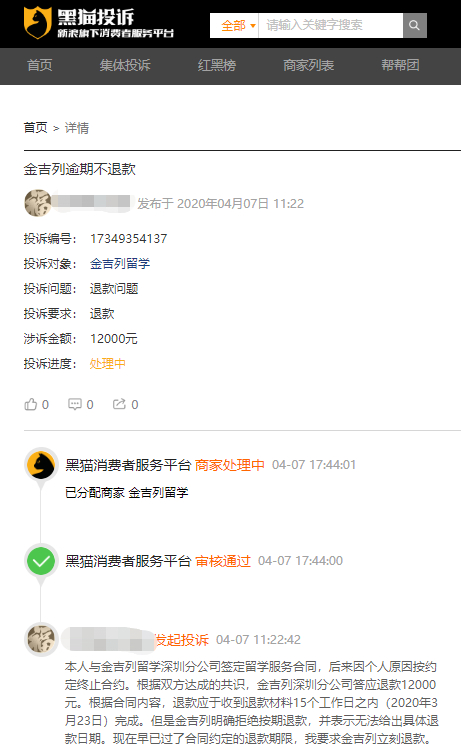Click the 首页 breadcrumb link
The image size is (461, 753).
click(x=36, y=128)
